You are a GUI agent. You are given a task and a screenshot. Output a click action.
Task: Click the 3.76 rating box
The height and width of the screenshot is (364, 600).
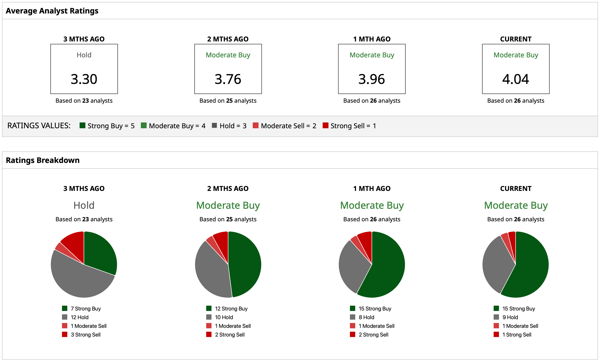tap(228, 69)
